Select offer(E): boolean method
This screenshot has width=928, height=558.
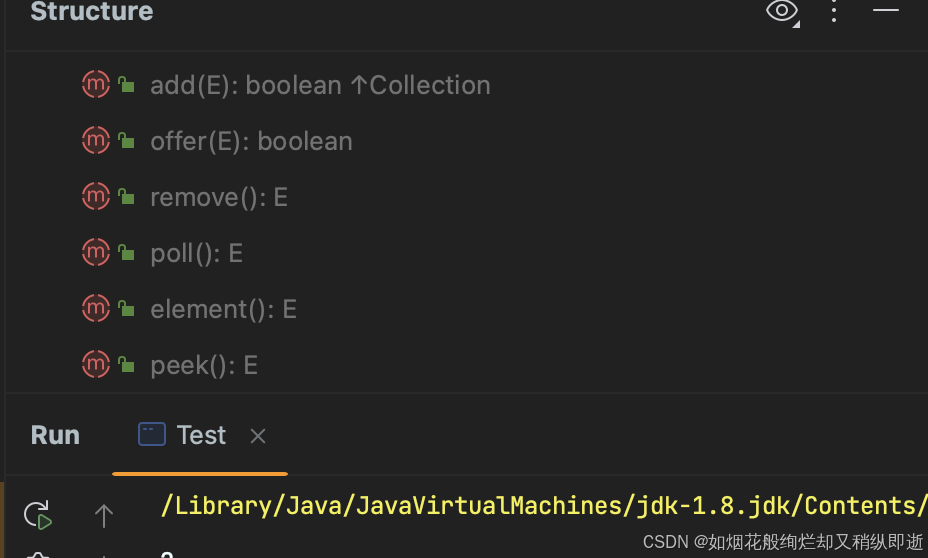[x=252, y=141]
